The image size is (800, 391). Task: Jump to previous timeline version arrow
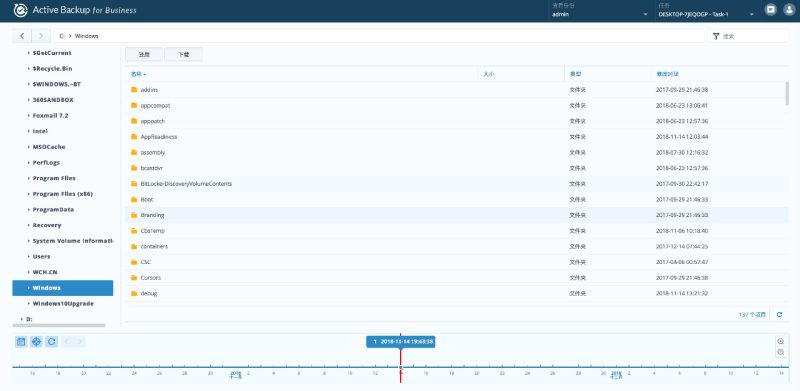tap(67, 341)
